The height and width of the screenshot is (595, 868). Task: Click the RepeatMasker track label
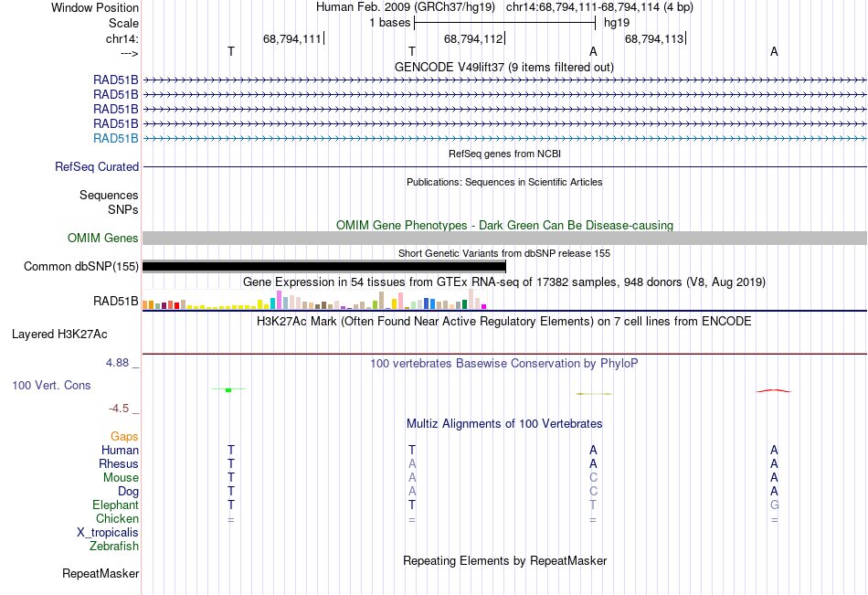[x=101, y=574]
